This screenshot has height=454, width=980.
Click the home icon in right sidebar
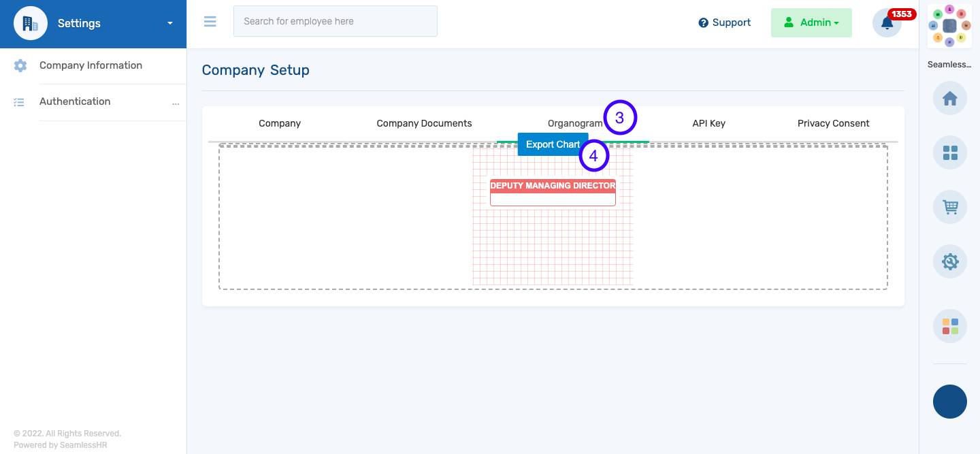click(x=949, y=99)
